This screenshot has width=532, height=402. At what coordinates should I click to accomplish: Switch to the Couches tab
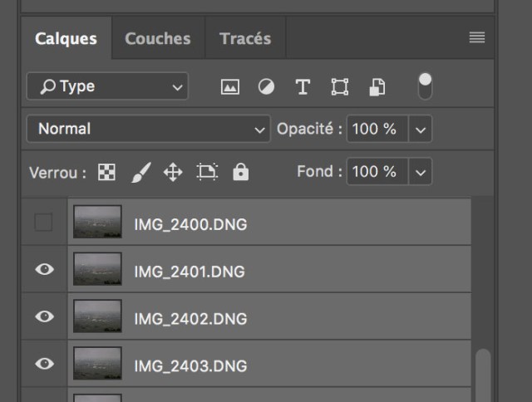point(157,39)
